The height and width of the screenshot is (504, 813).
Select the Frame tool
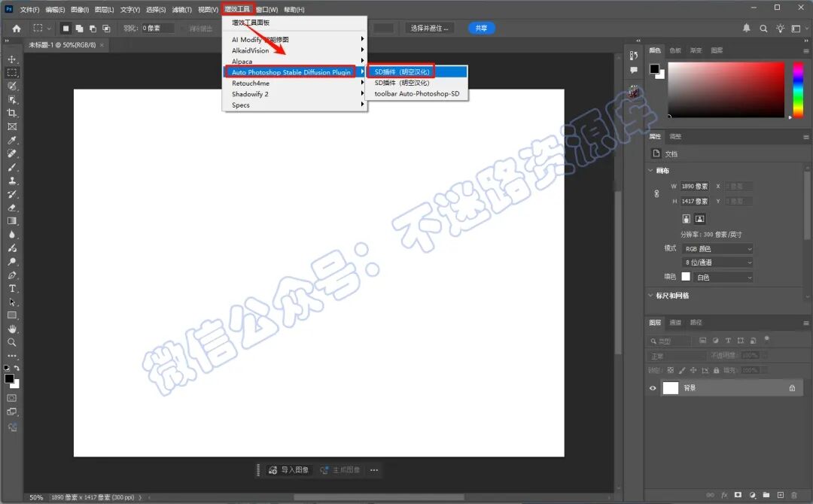click(x=12, y=126)
